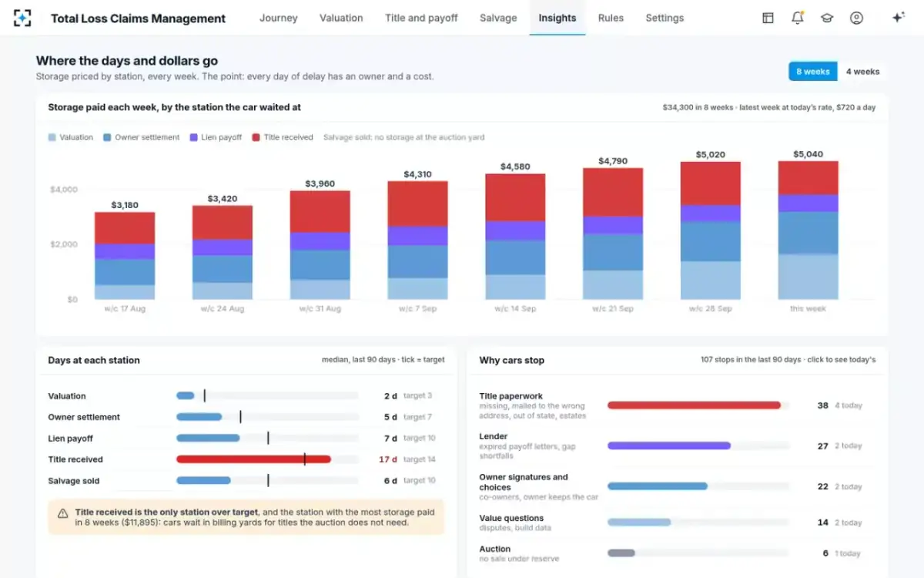
Task: Click the w/c 7 Sep bar
Action: [417, 240]
